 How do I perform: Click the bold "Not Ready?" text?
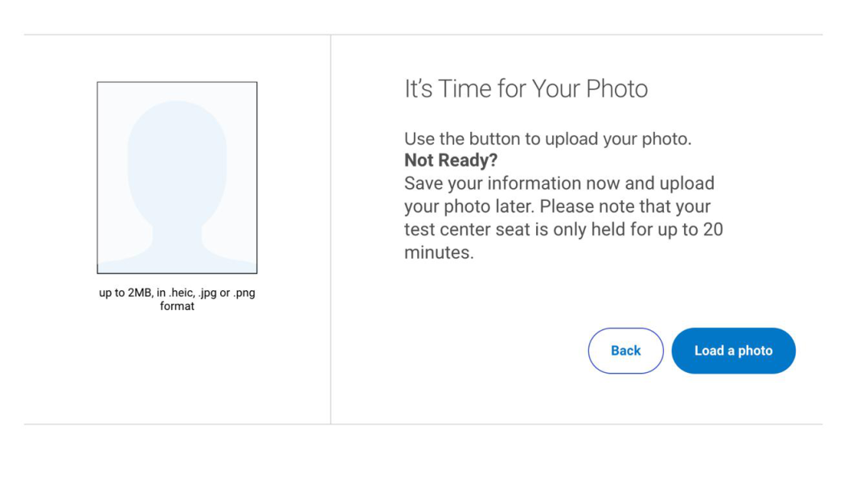click(451, 160)
